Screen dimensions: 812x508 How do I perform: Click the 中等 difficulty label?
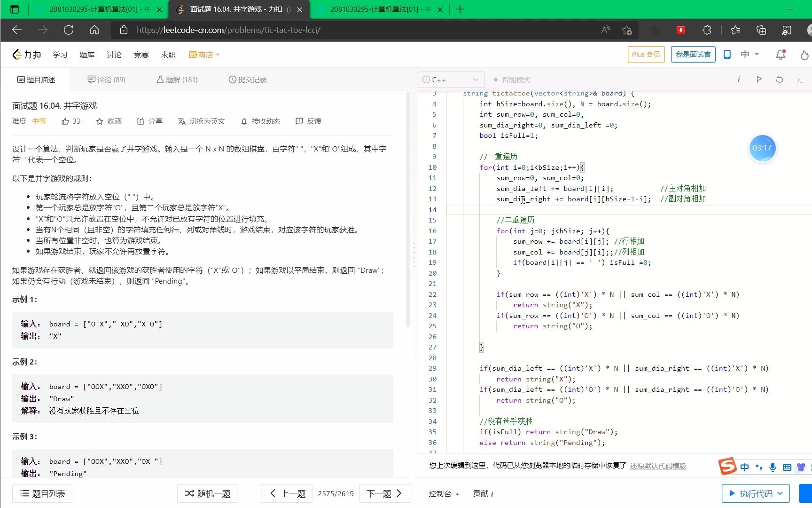39,121
